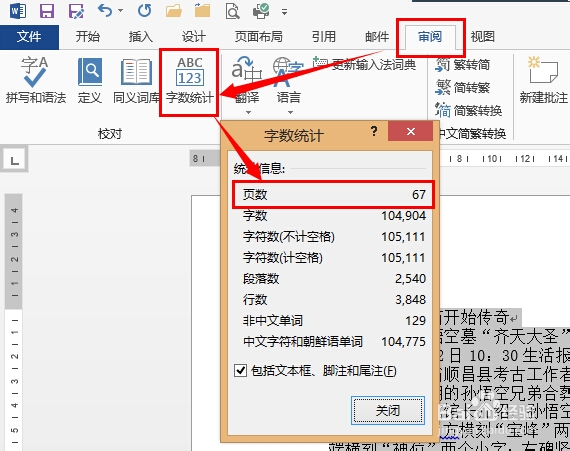This screenshot has height=451, width=570.
Task: Switch to the 插入 tab
Action: 140,37
